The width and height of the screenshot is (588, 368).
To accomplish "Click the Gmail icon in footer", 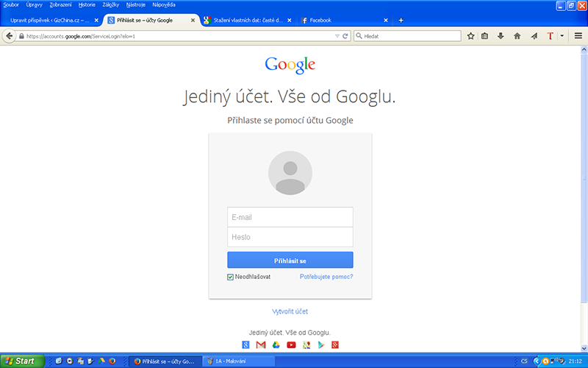I will [261, 344].
